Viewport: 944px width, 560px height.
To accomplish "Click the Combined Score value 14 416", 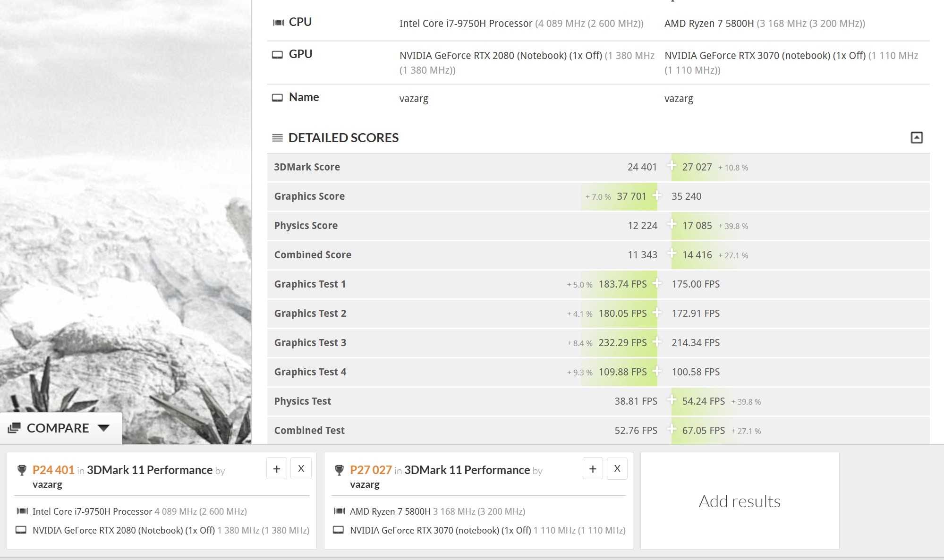I will 697,255.
